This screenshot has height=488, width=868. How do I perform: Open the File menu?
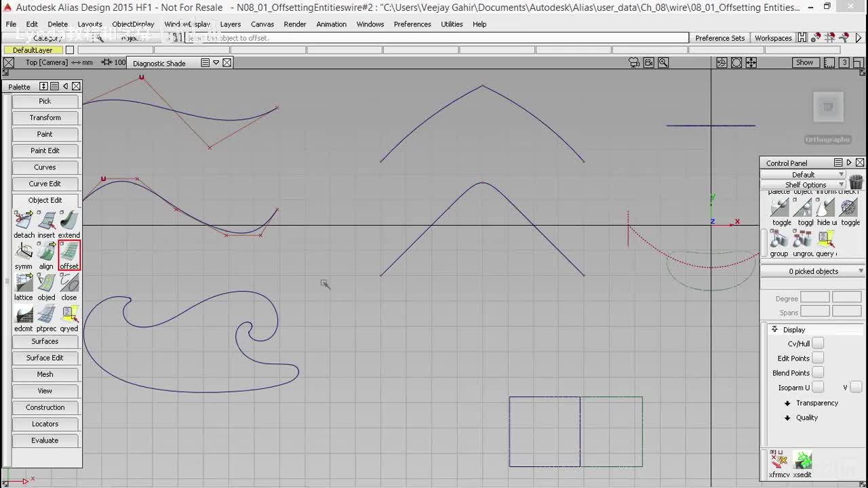click(x=11, y=24)
